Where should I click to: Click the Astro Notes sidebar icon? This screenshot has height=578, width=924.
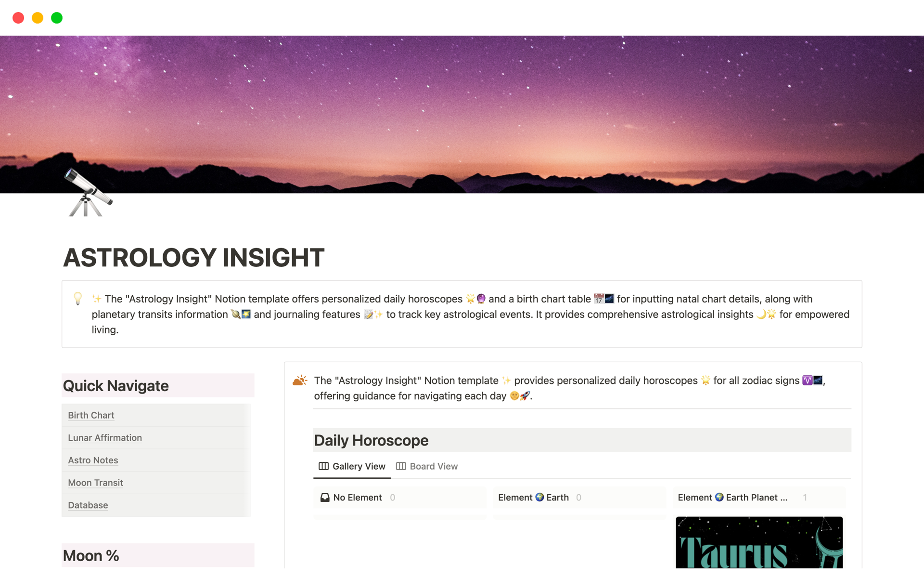pos(92,460)
